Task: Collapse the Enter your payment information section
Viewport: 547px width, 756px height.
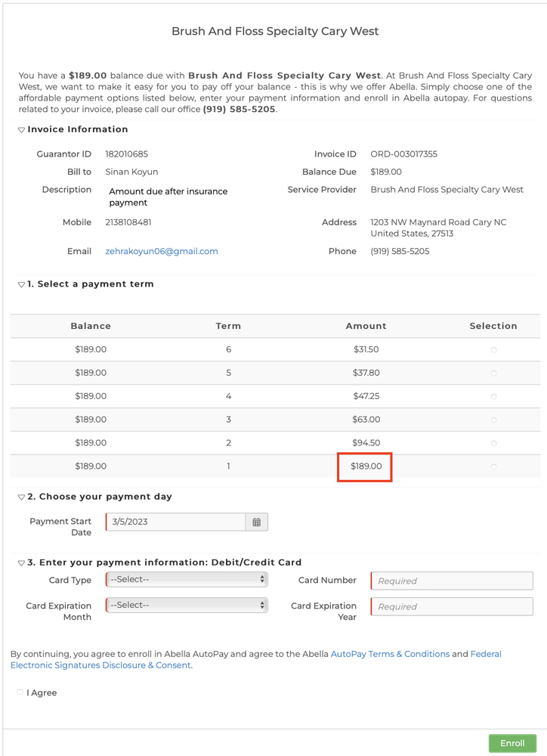Action: click(21, 563)
